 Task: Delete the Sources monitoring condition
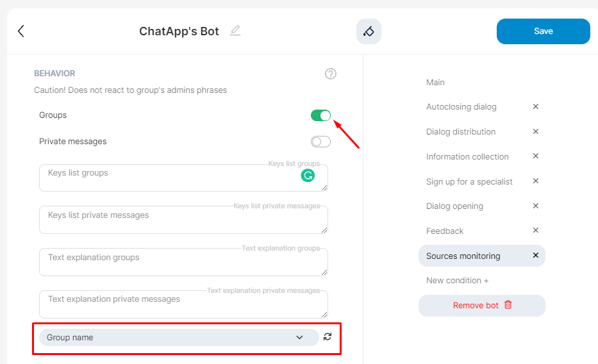click(536, 256)
